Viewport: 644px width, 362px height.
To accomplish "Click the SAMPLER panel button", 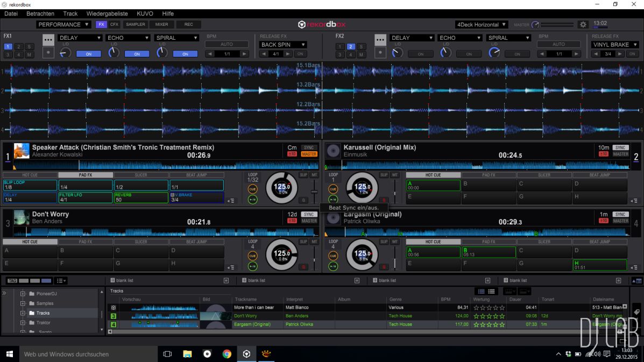I will tap(136, 25).
